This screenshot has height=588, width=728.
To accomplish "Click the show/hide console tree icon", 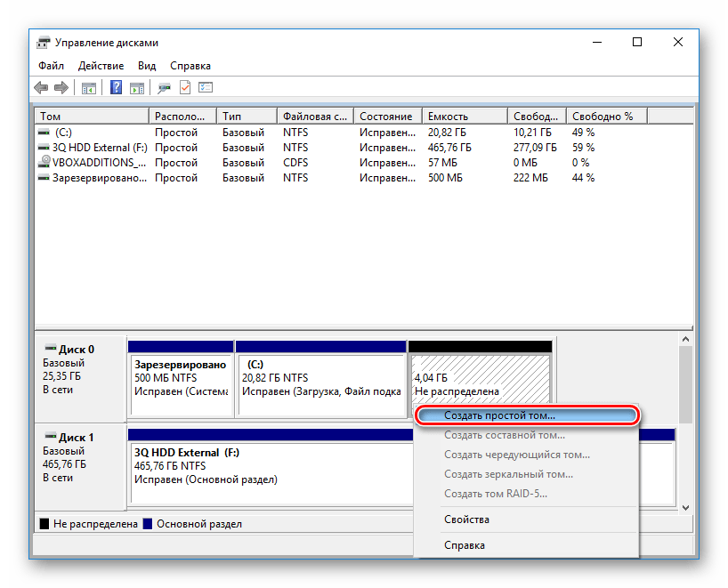I will pyautogui.click(x=89, y=87).
